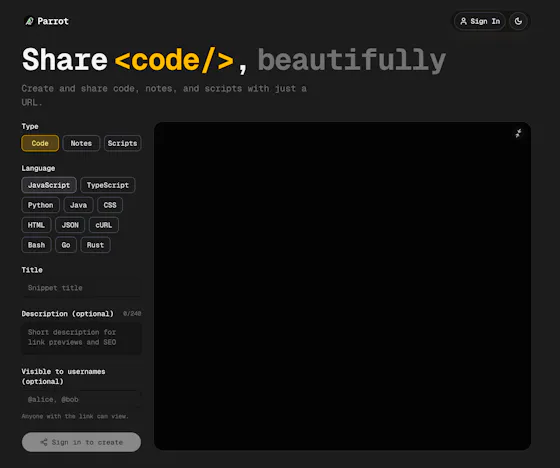Click inside the black code editor area
This screenshot has height=468, width=560.
tap(342, 286)
